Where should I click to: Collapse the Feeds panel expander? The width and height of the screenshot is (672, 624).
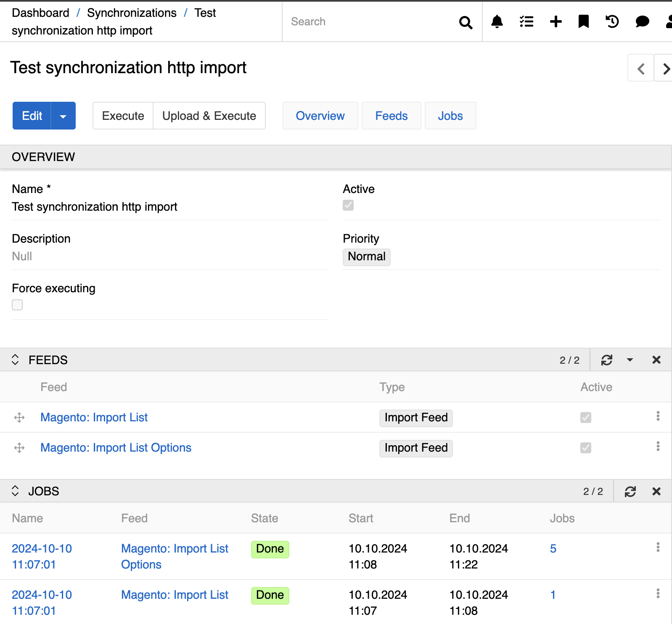point(15,360)
